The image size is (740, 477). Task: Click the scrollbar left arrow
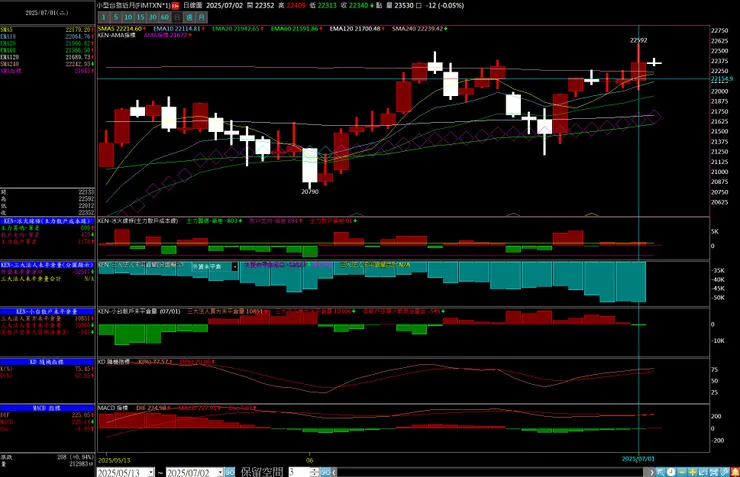point(334,472)
